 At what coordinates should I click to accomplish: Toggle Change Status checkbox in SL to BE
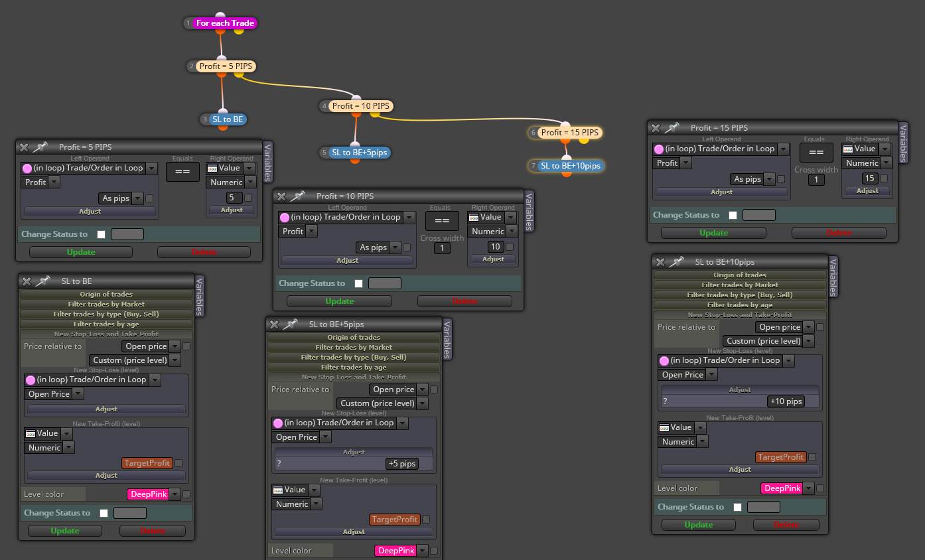(x=104, y=513)
